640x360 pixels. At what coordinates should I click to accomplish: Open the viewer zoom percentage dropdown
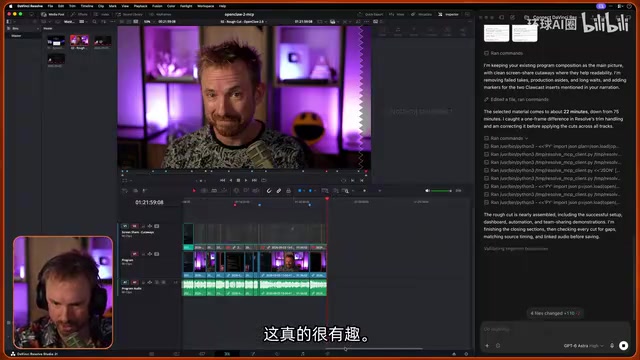click(x=149, y=22)
